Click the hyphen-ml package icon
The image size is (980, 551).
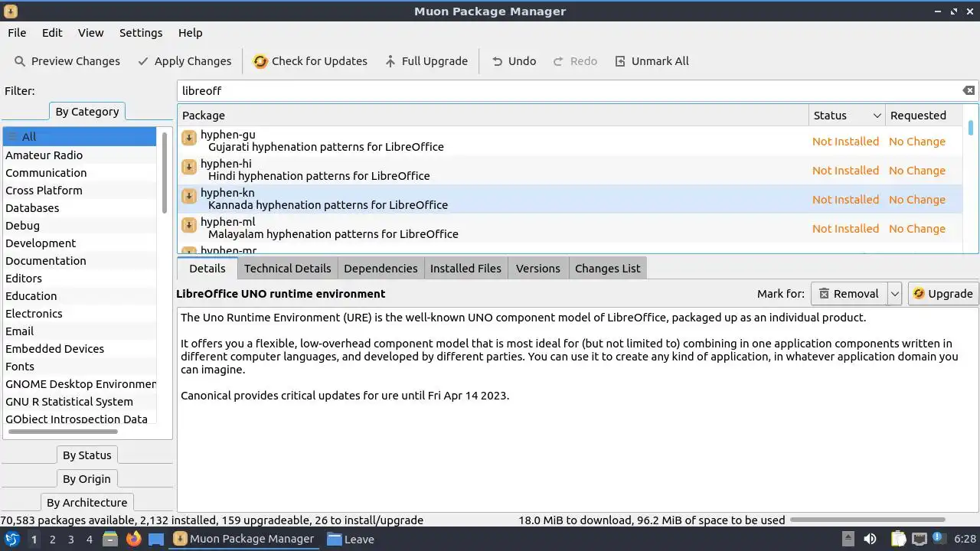coord(189,225)
